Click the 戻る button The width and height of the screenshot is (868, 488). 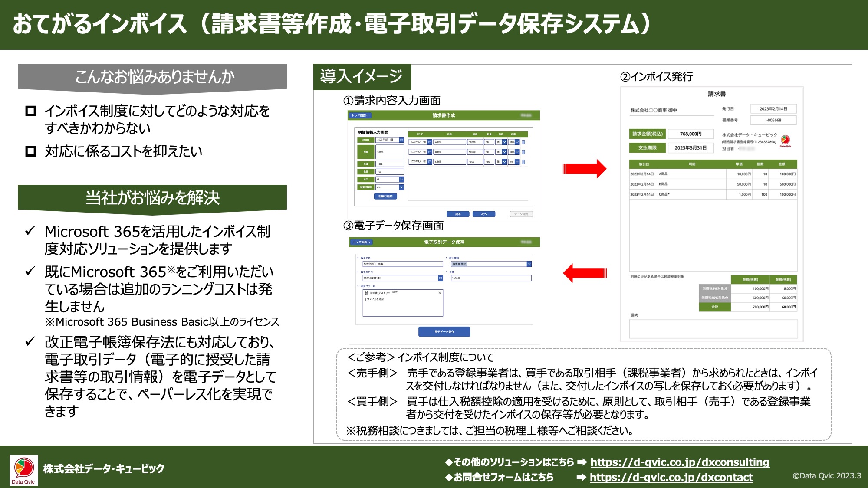point(458,214)
